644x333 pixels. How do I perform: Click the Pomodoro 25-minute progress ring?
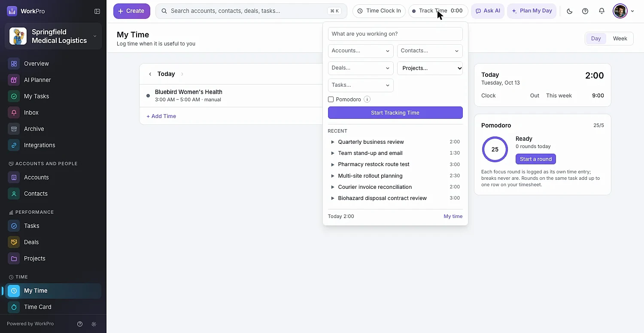click(x=495, y=149)
